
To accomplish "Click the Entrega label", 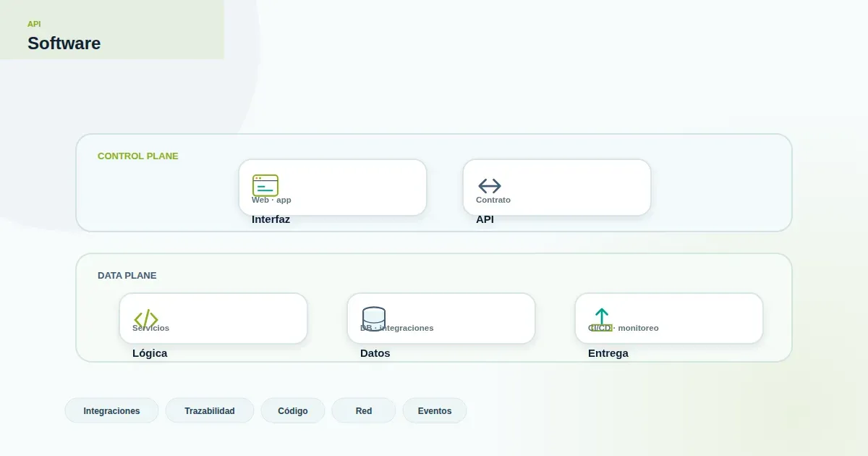I will point(608,353).
